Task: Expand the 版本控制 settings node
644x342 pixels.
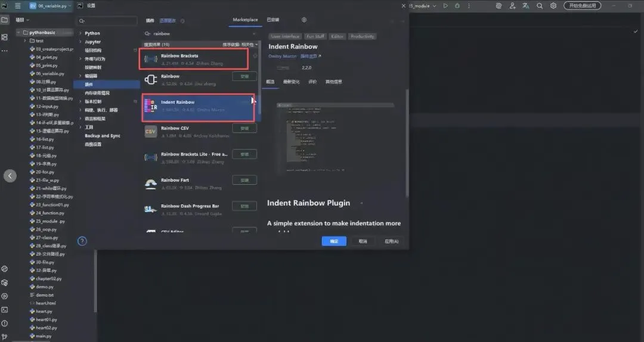Action: click(x=80, y=101)
